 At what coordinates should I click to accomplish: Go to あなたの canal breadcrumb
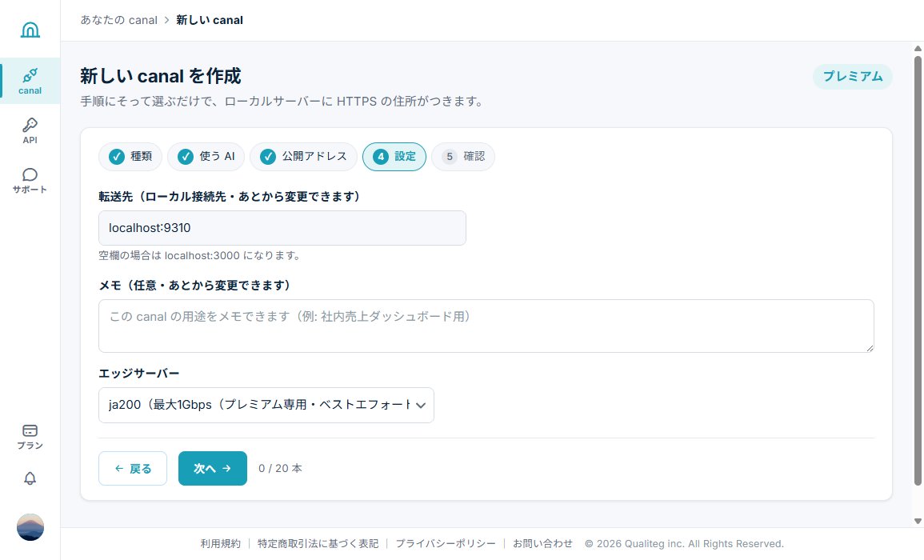click(119, 20)
